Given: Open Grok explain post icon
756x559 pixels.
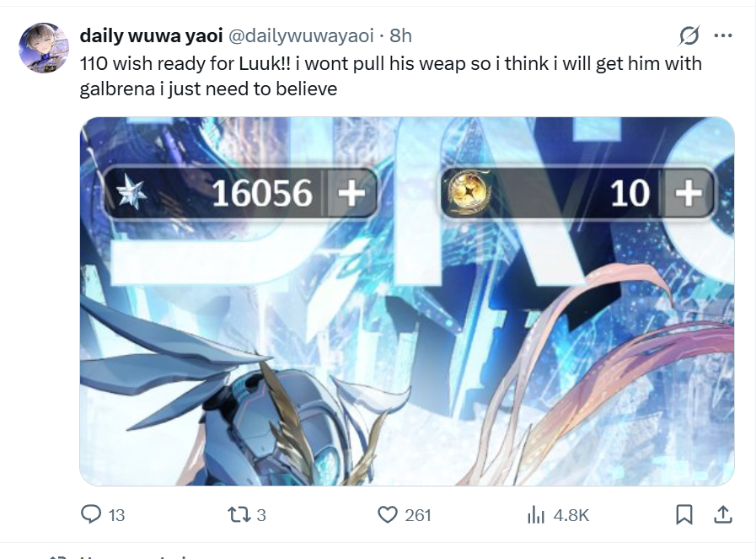Looking at the screenshot, I should coord(689,35).
